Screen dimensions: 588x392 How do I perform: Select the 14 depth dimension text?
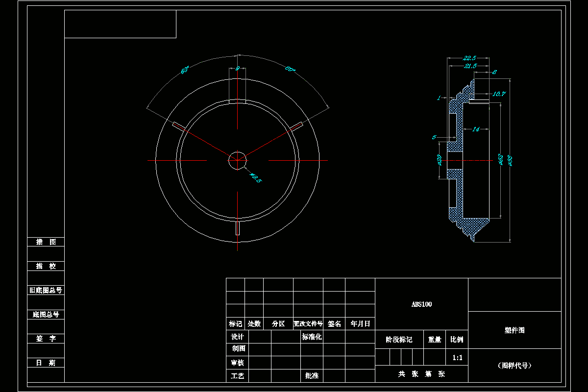tap(476, 129)
